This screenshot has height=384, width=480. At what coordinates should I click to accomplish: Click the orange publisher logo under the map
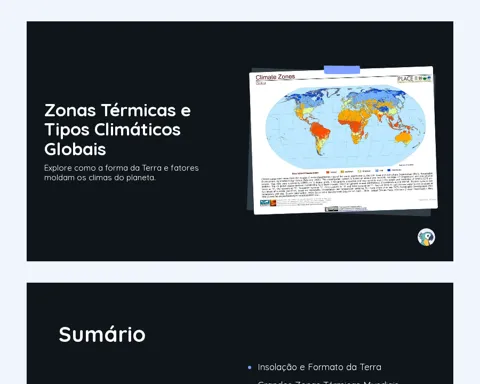coord(273,203)
